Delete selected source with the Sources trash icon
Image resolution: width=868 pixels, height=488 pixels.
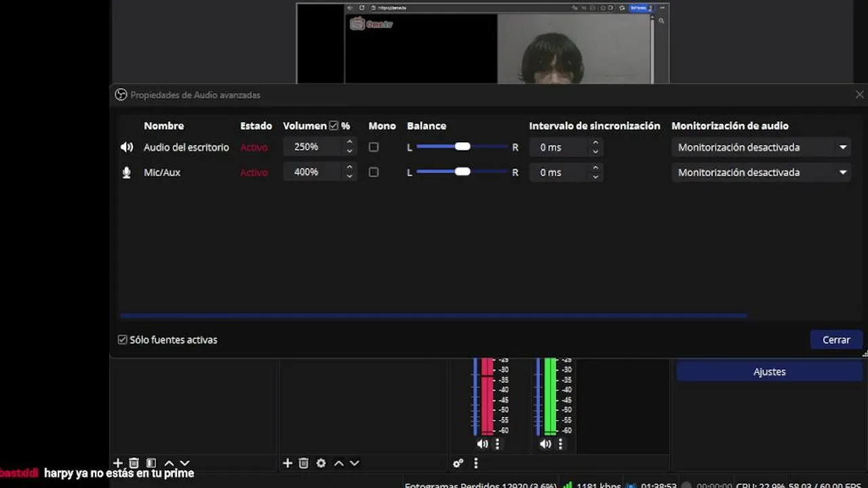coord(304,463)
